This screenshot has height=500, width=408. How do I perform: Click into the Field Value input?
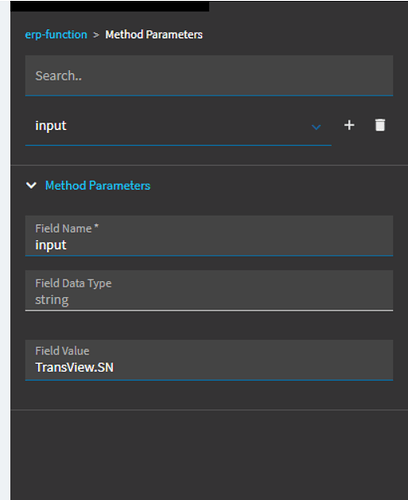[209, 360]
